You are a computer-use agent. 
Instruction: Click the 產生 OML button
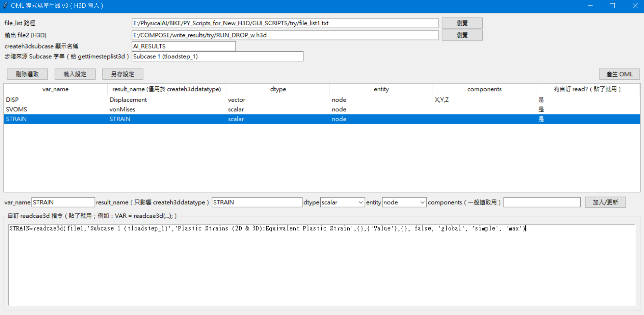pos(619,74)
